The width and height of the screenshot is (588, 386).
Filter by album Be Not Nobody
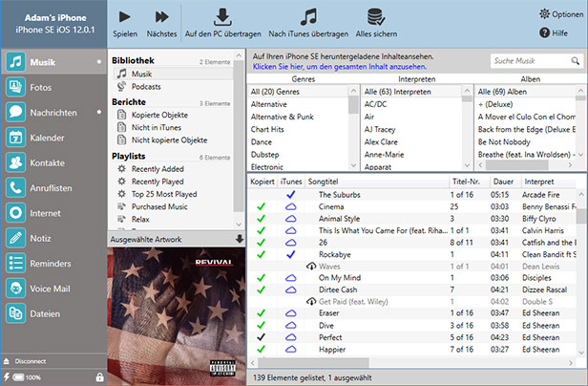pyautogui.click(x=526, y=142)
